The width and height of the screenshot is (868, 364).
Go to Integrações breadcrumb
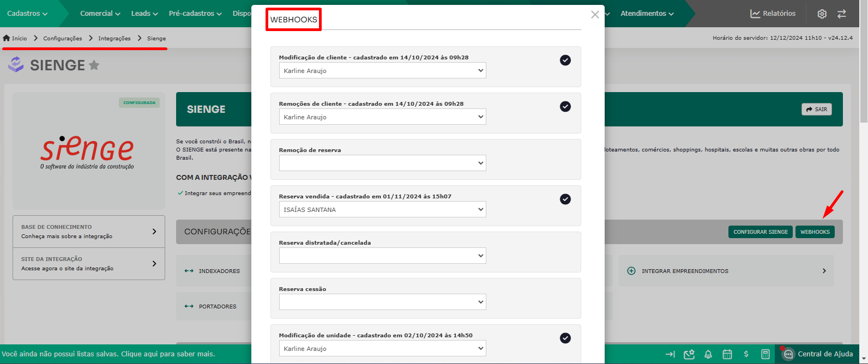[x=114, y=38]
